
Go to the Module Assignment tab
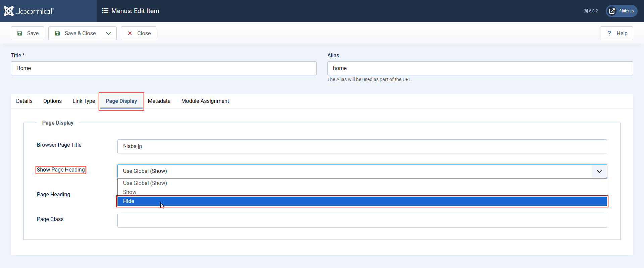click(205, 101)
